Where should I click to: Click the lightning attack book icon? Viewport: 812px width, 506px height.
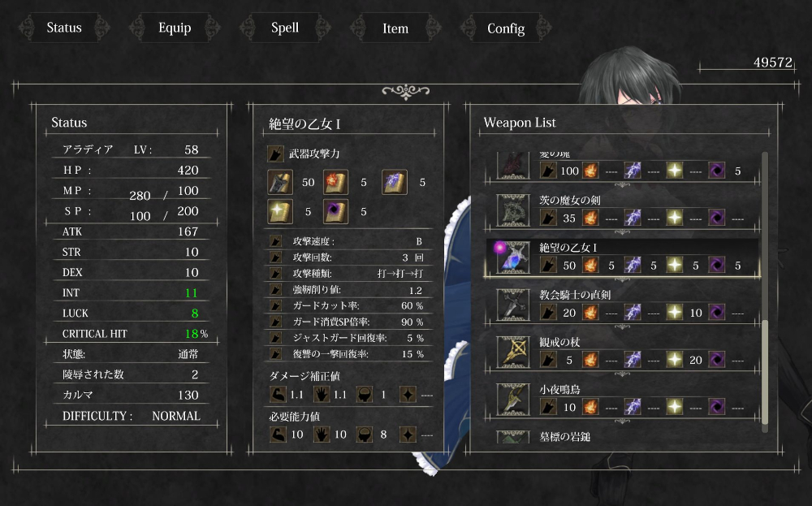pos(395,182)
